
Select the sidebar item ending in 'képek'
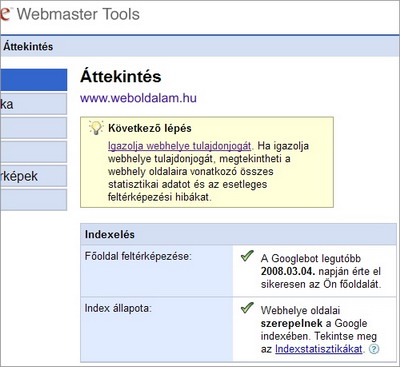click(x=34, y=176)
